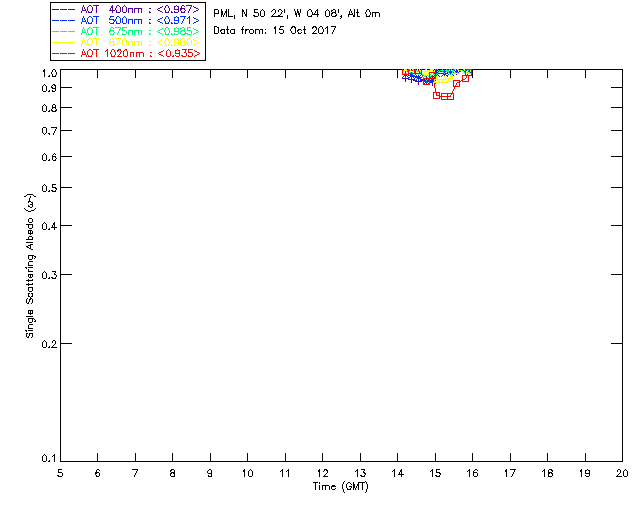Click the y-axis label 0.9
The height and width of the screenshot is (512, 640).
pyautogui.click(x=49, y=89)
